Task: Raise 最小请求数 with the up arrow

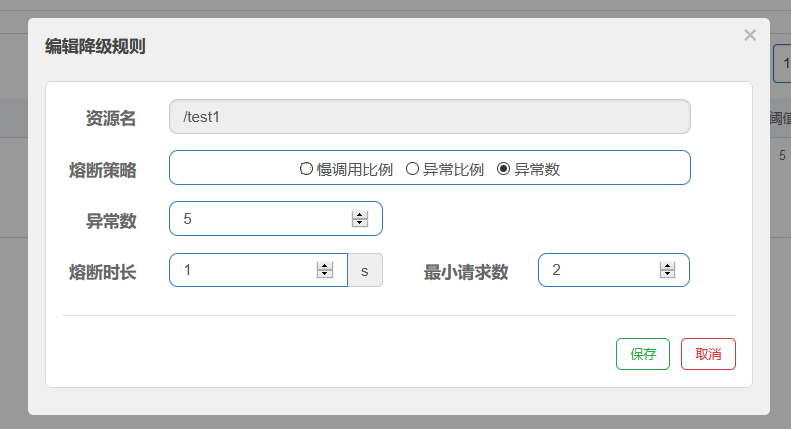Action: point(667,266)
